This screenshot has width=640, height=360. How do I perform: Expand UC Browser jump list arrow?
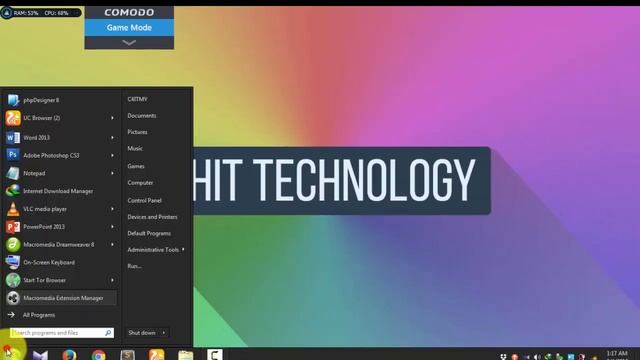tap(112, 118)
